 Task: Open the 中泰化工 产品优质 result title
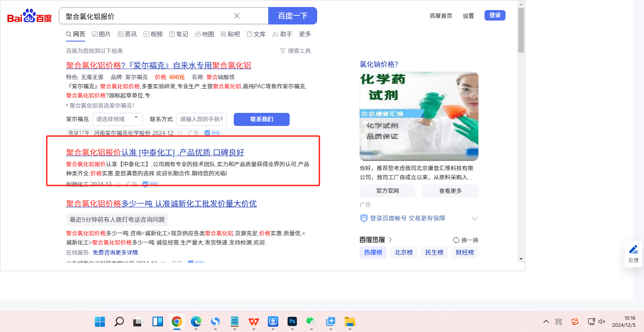(x=155, y=153)
